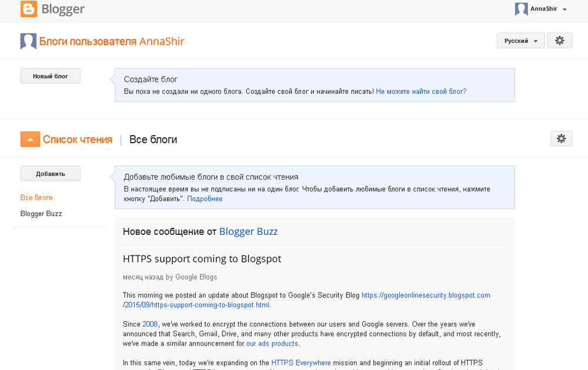The height and width of the screenshot is (370, 588).
Task: Open the gear settings next to Русский
Action: 560,41
